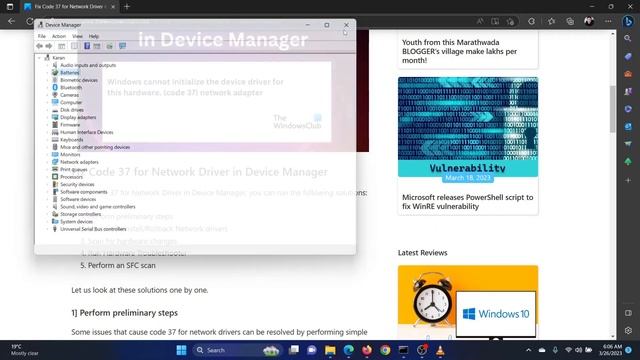640x360 pixels.
Task: Select the Monitors category
Action: point(70,155)
